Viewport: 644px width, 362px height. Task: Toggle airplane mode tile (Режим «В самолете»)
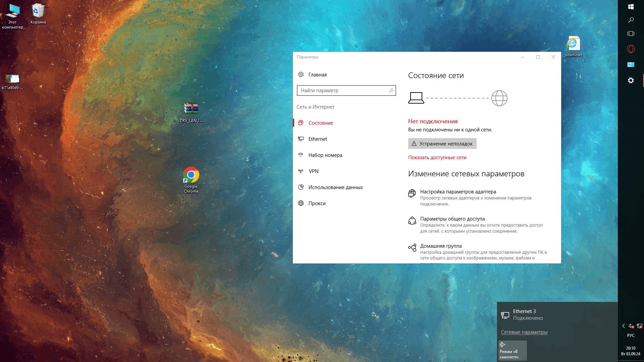tap(512, 351)
